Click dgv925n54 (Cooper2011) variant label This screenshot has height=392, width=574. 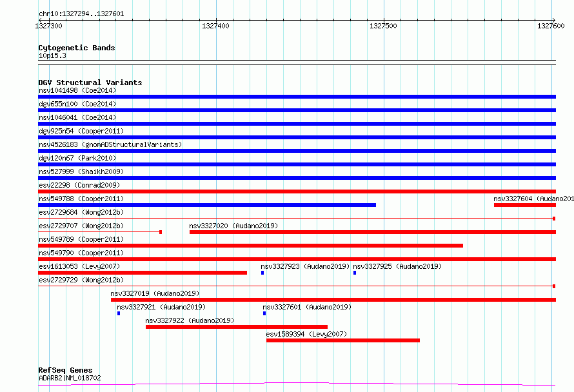pos(81,131)
